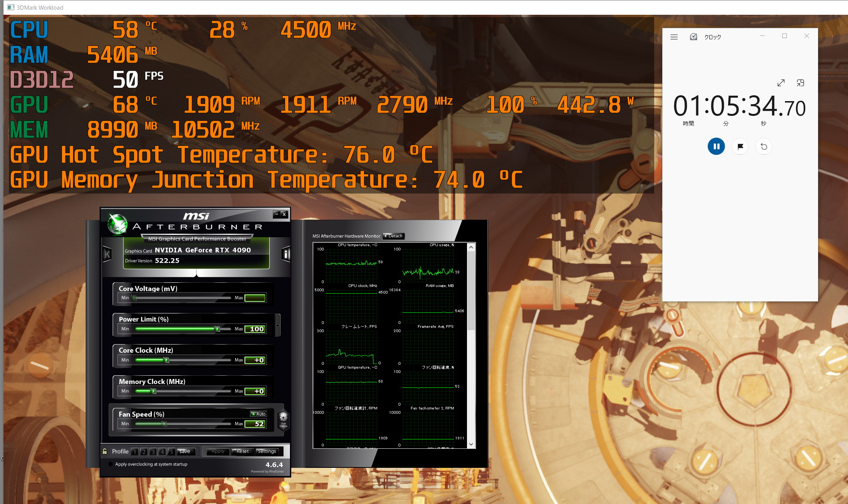
Task: Minimize the MSI Afterburner window
Action: (277, 214)
